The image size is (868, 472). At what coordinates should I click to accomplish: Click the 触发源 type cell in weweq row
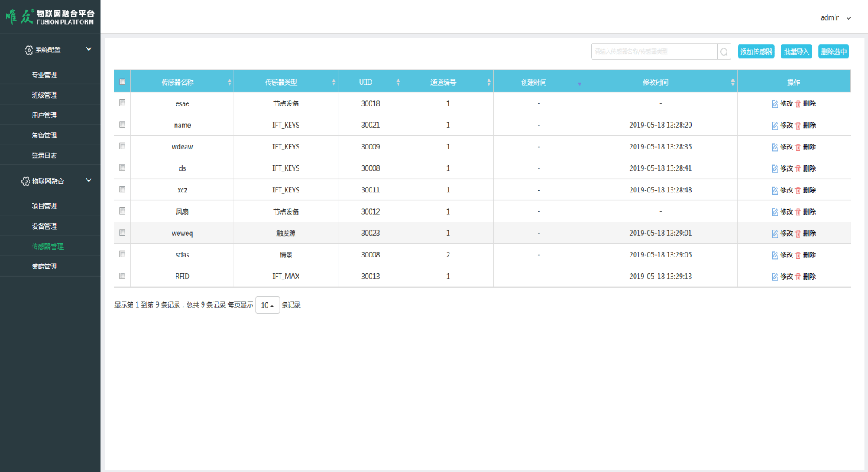286,234
